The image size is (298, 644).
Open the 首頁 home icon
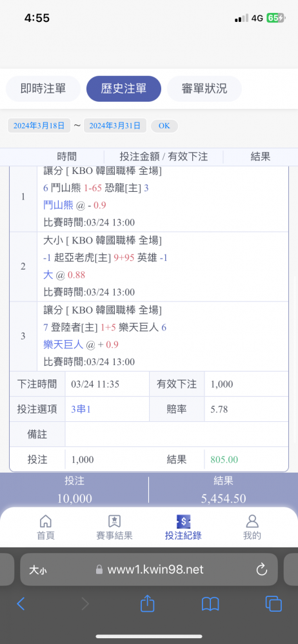pos(45,522)
